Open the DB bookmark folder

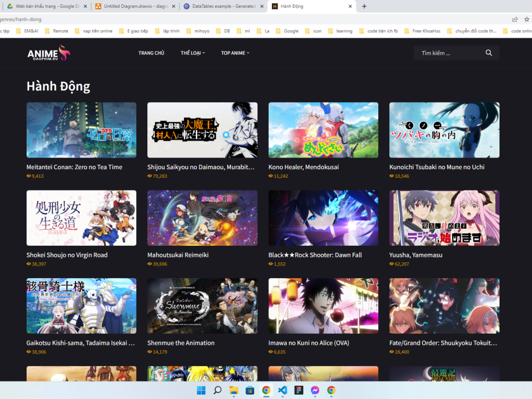pos(223,31)
